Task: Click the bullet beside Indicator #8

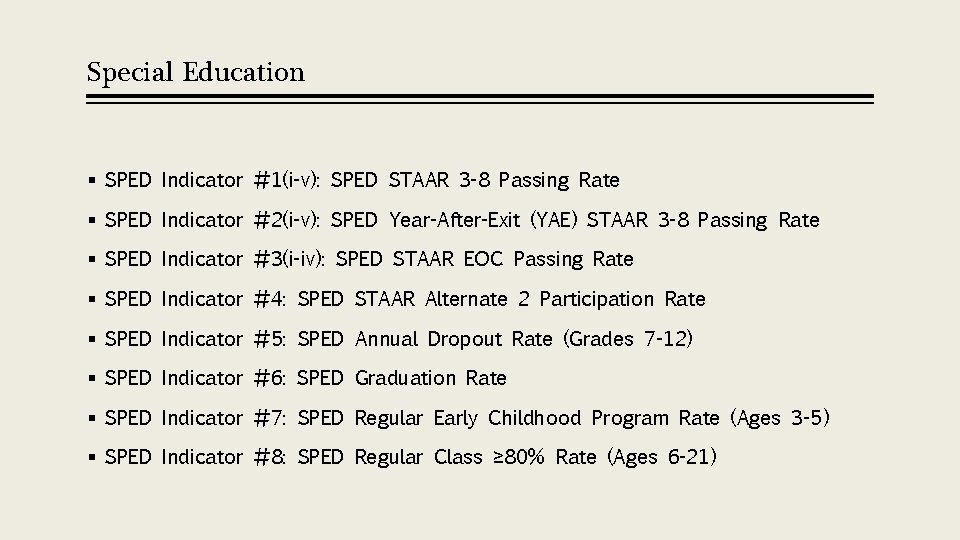Action: [92, 457]
